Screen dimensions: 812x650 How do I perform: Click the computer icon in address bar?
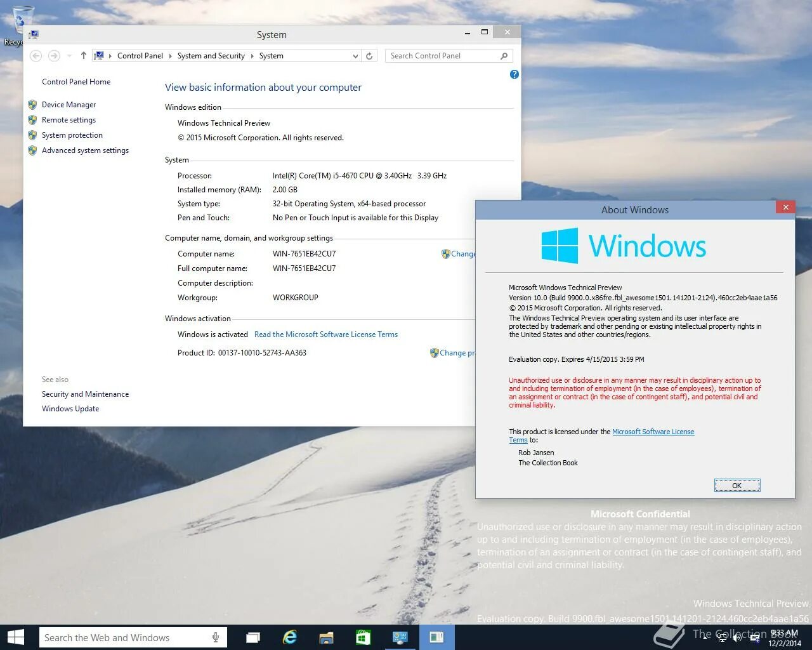[99, 56]
